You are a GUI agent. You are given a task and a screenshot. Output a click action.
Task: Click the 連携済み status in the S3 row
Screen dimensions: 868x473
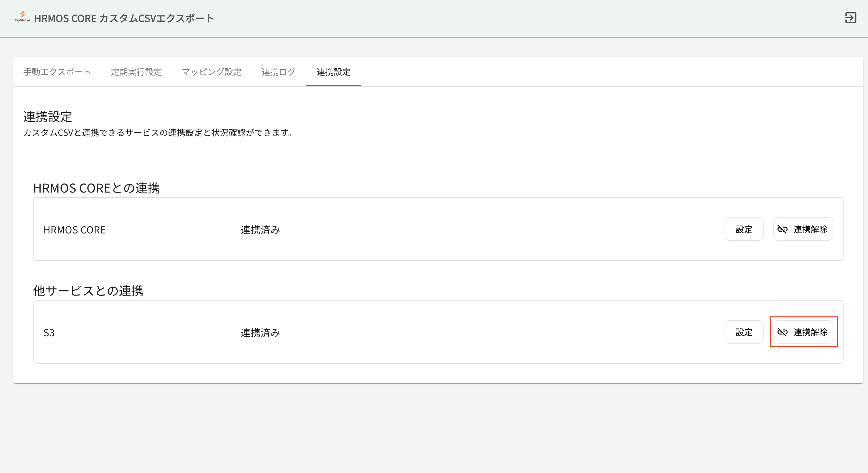[x=260, y=333]
